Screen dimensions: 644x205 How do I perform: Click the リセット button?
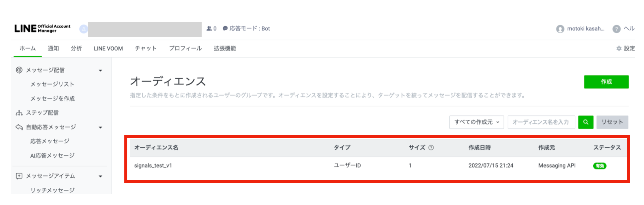point(612,122)
